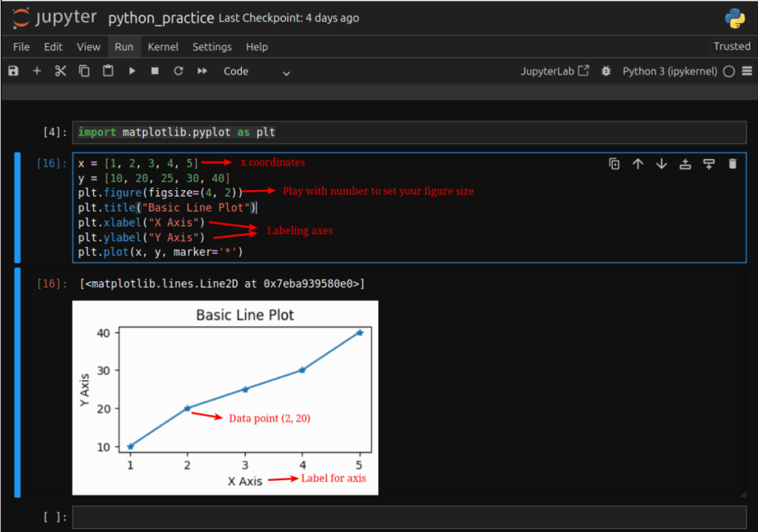Viewport: 758px width, 532px height.
Task: Paste cell from clipboard icon
Action: (108, 71)
